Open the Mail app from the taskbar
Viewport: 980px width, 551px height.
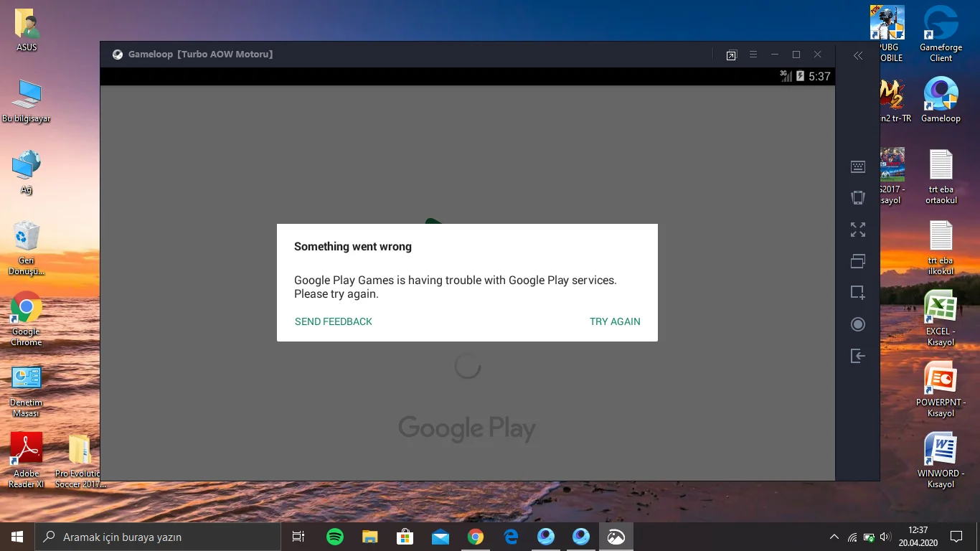tap(440, 537)
